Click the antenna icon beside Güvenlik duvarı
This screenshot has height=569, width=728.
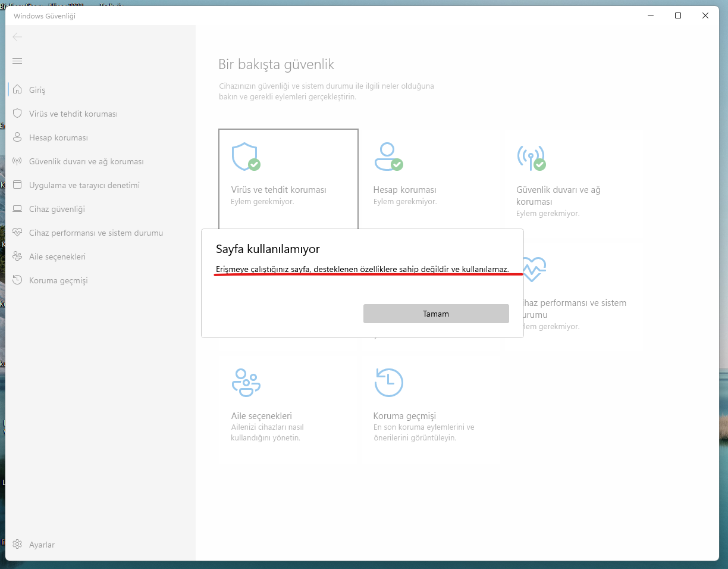click(17, 161)
